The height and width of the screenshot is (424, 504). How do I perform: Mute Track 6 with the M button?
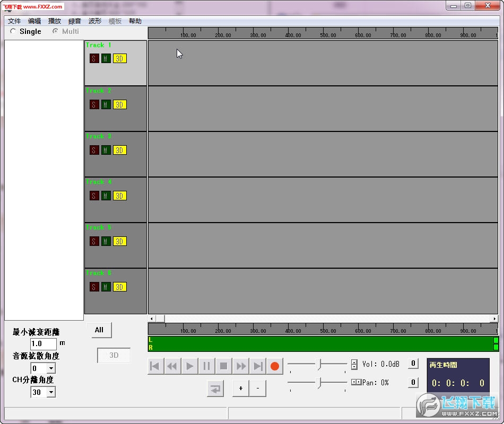[x=106, y=287]
